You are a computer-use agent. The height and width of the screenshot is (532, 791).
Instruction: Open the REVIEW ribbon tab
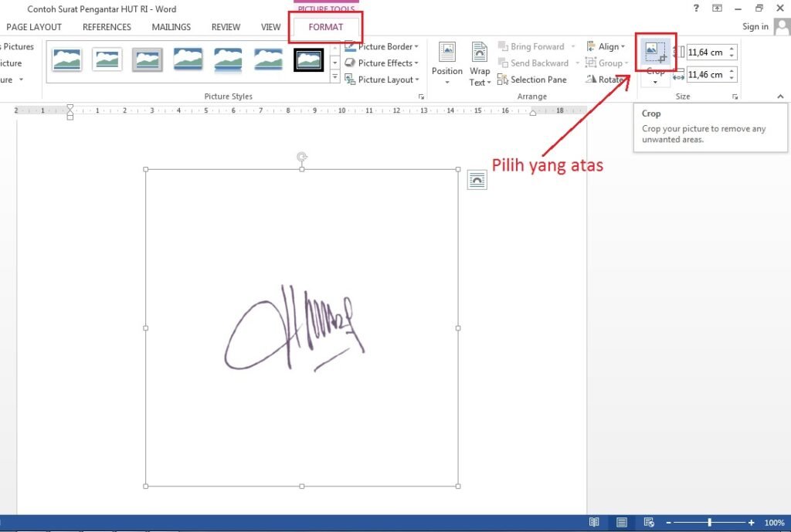point(226,27)
